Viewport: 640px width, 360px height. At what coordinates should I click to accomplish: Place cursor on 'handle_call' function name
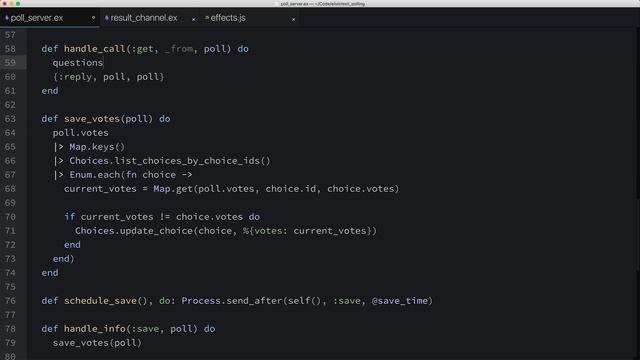point(95,49)
